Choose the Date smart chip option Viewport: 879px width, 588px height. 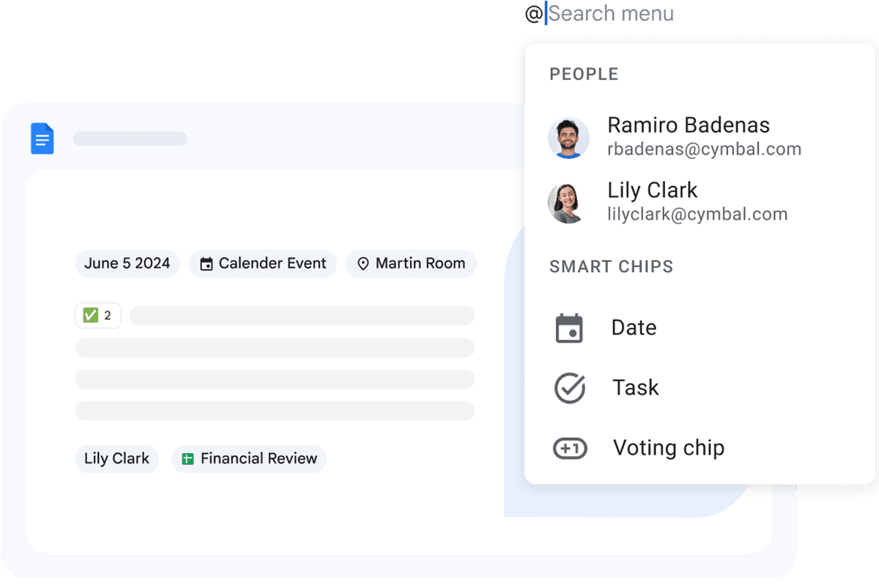[634, 328]
